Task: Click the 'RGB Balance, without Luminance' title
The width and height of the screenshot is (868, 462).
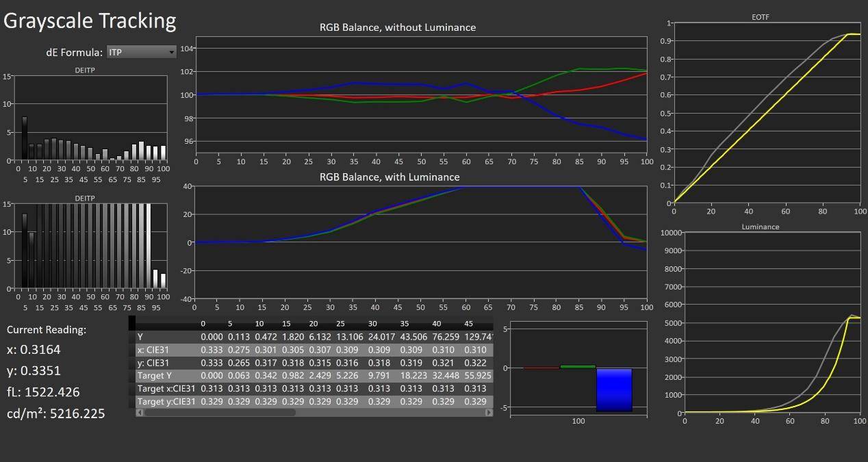Action: tap(398, 28)
